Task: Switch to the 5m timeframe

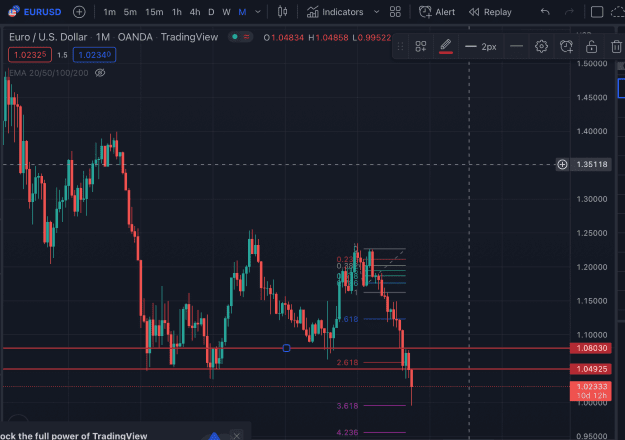Action: (x=130, y=12)
